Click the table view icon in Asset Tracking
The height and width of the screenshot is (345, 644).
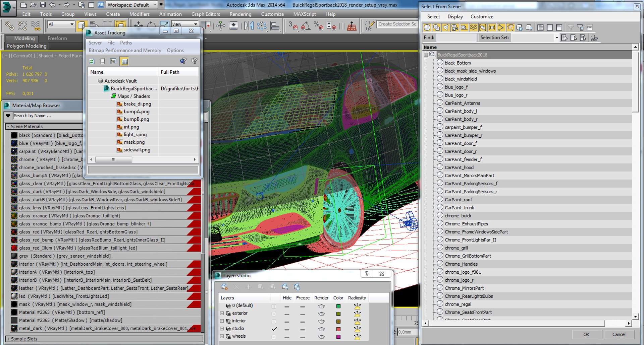click(124, 61)
